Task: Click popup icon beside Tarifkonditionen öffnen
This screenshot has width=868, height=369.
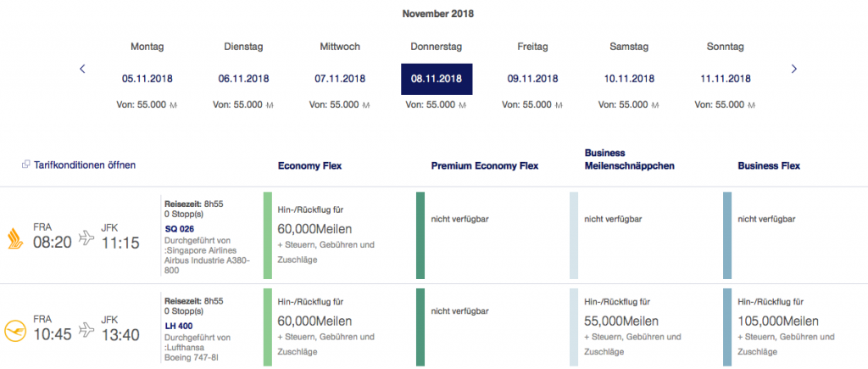Action: point(25,165)
